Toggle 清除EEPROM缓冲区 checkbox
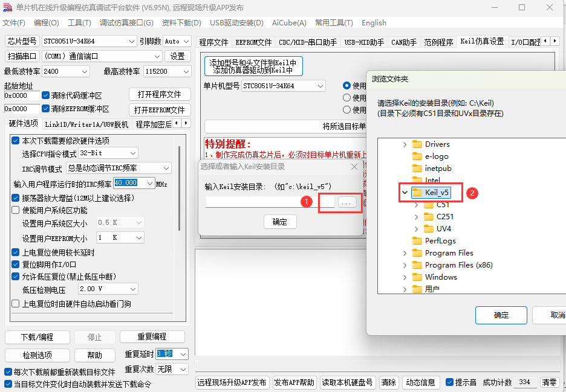Screen dimensions: 566x392 point(45,108)
